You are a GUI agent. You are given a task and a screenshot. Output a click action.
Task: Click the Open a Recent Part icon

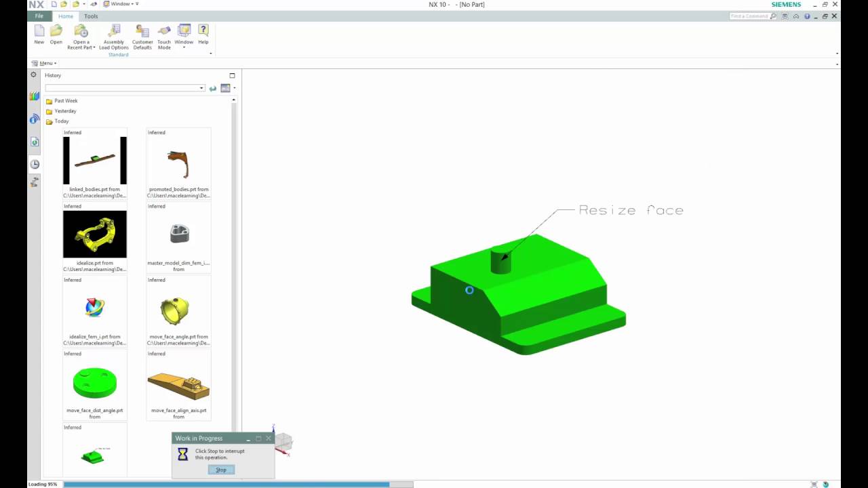pos(81,31)
